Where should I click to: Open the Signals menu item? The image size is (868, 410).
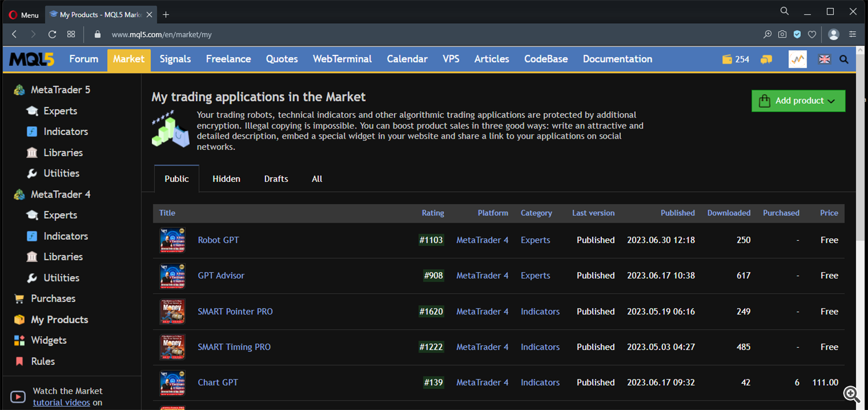coord(175,59)
